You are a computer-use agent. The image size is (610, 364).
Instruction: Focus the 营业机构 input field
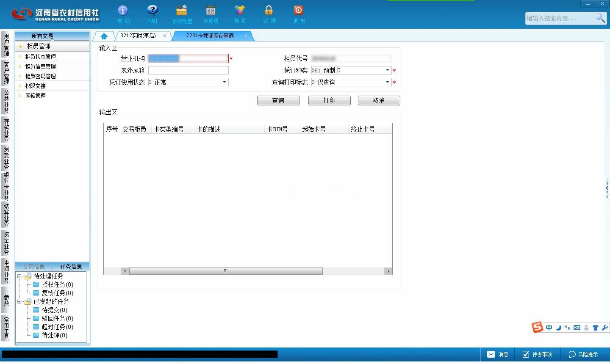pyautogui.click(x=188, y=58)
